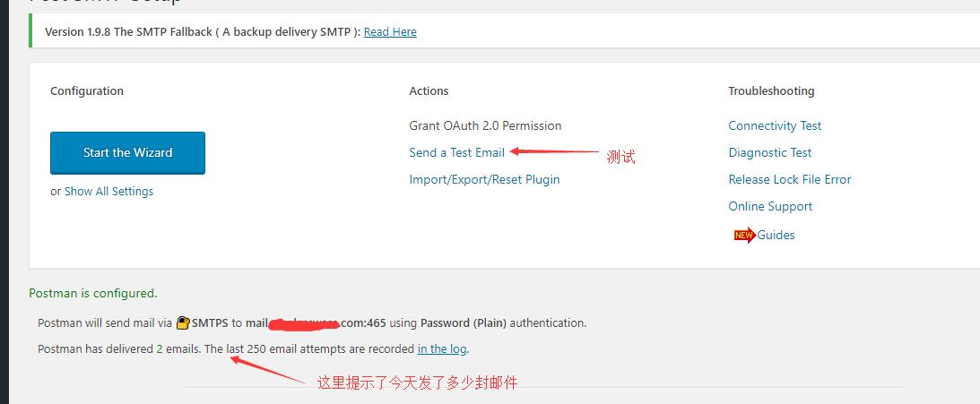Open the Guides link
This screenshot has height=404, width=980.
(x=776, y=236)
